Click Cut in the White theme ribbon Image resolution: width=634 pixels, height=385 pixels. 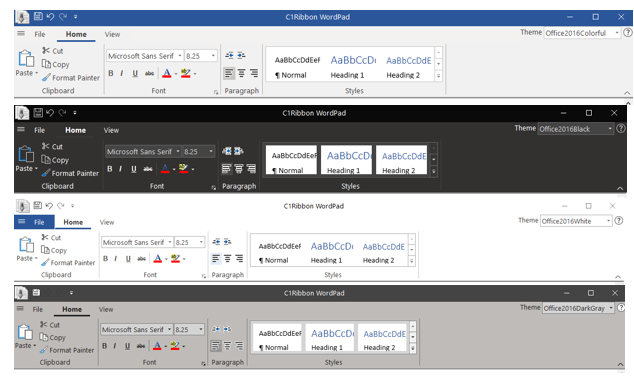[51, 237]
